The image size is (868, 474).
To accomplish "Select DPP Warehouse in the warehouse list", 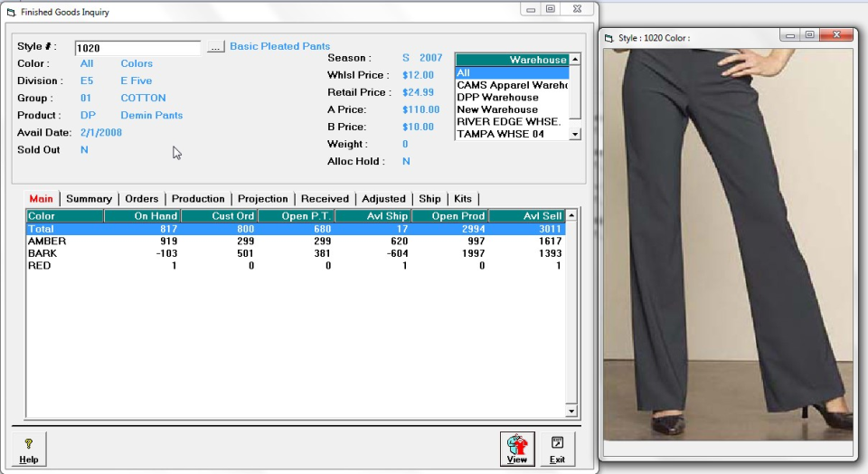I will tap(497, 98).
